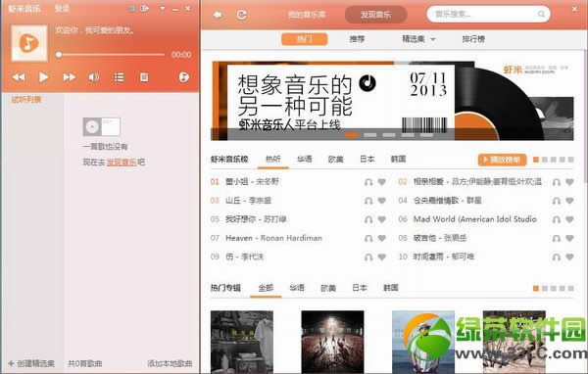Open the black-and-white album cover thumbnail
The height and width of the screenshot is (374, 588).
tap(242, 342)
